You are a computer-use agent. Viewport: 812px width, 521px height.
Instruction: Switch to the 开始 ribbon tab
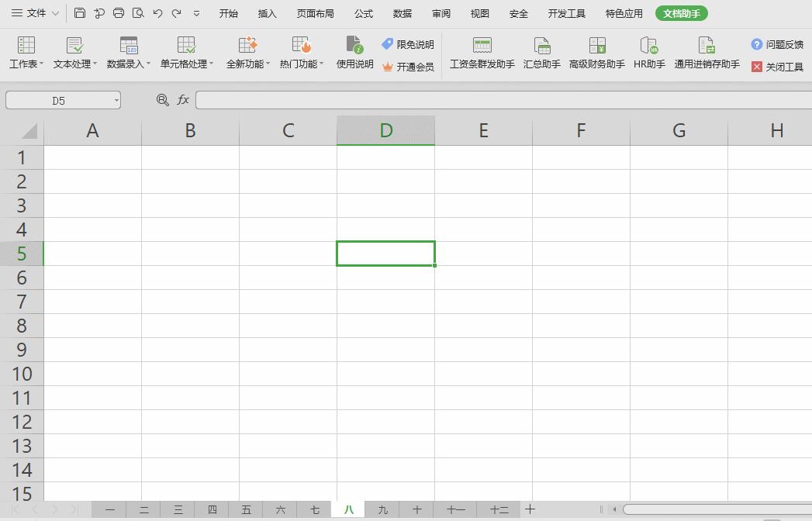click(228, 13)
